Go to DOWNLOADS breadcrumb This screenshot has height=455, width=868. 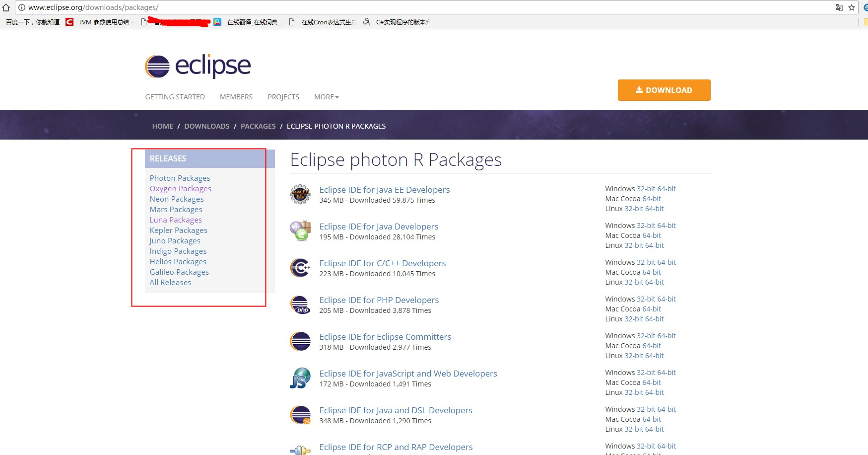207,126
